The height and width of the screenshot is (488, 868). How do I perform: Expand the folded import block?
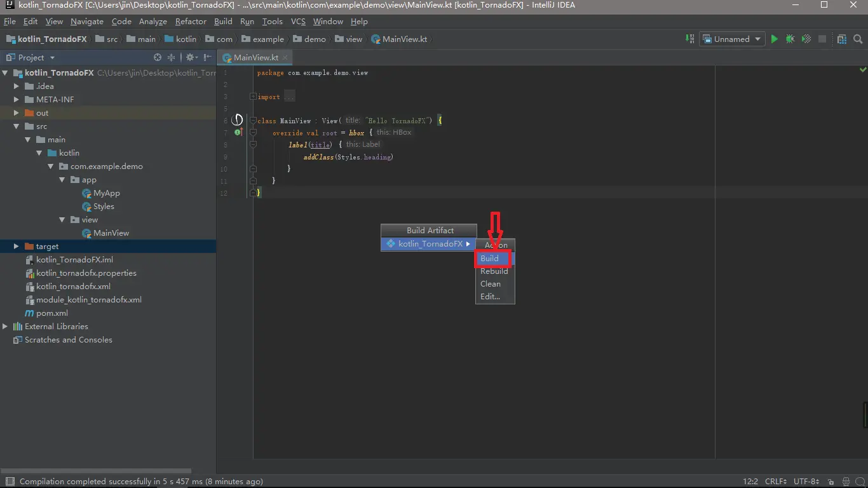click(253, 97)
